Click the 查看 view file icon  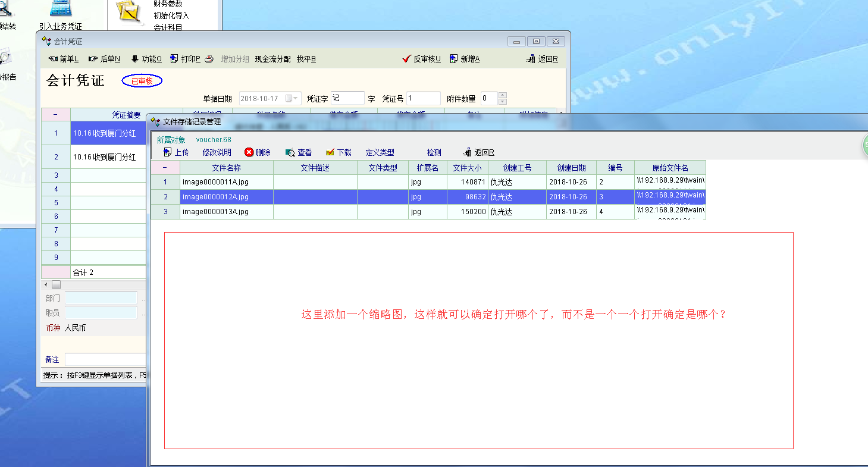pyautogui.click(x=290, y=152)
